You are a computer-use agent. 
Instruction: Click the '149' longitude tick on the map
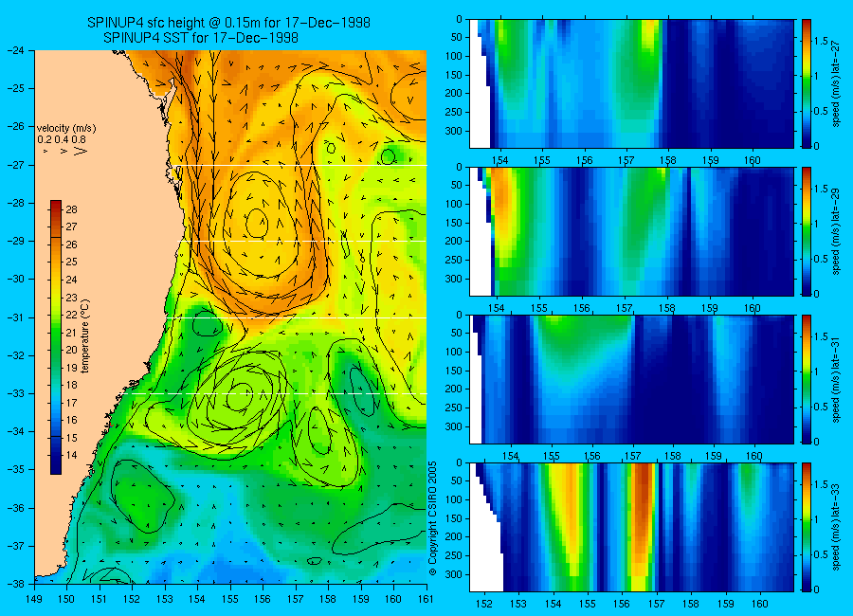34,599
